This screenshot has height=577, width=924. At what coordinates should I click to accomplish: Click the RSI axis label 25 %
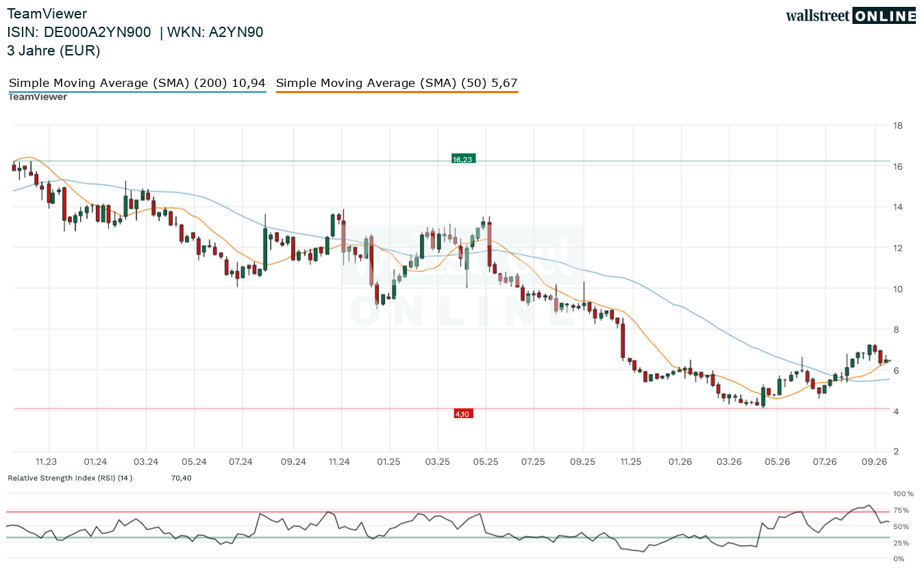[x=901, y=543]
